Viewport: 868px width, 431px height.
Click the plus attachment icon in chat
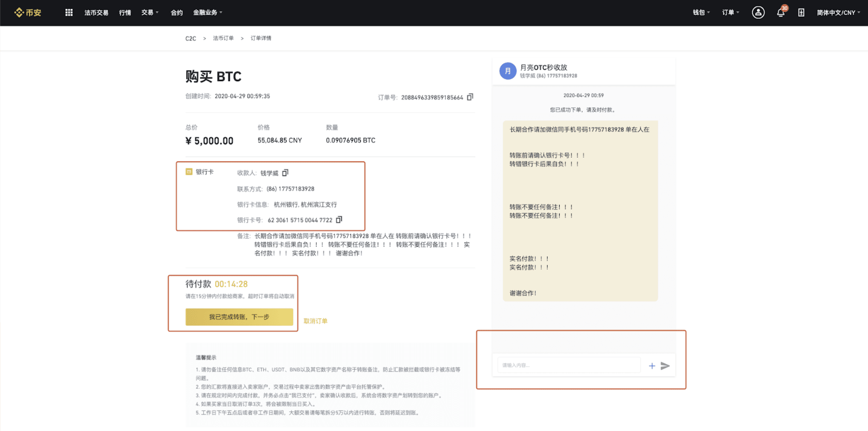coord(652,366)
